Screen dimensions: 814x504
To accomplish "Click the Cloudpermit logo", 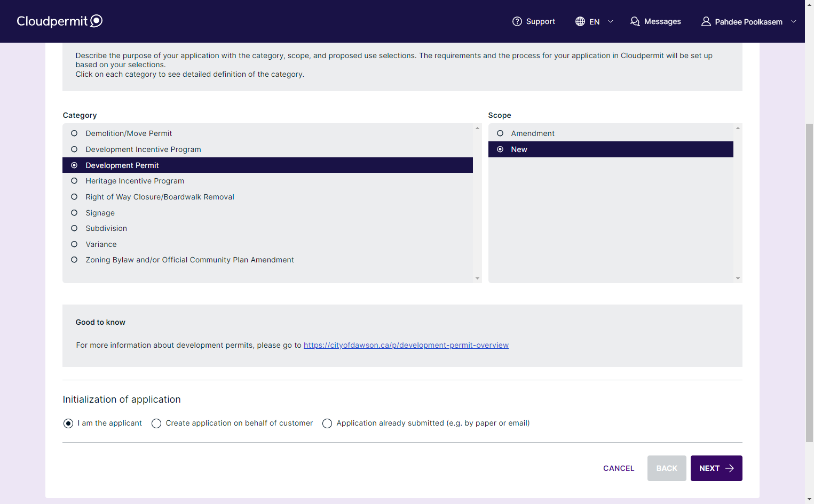I will point(59,21).
